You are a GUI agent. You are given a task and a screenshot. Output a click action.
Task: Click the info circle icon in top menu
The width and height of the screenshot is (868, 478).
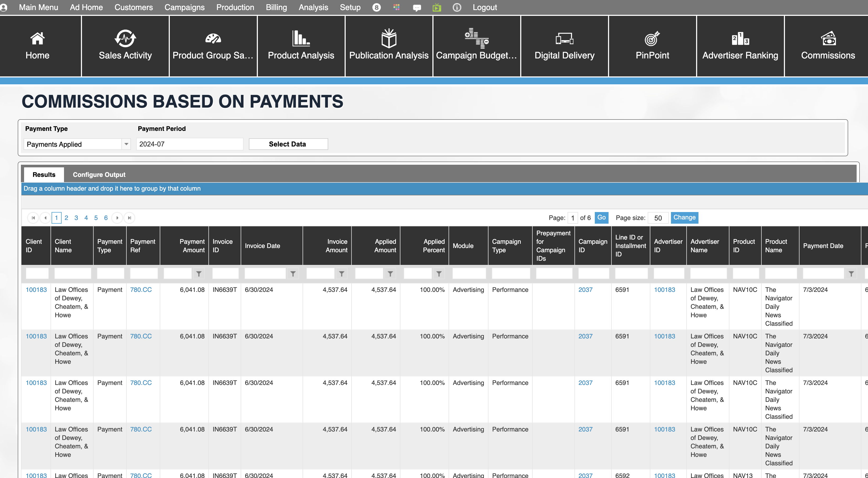point(456,7)
